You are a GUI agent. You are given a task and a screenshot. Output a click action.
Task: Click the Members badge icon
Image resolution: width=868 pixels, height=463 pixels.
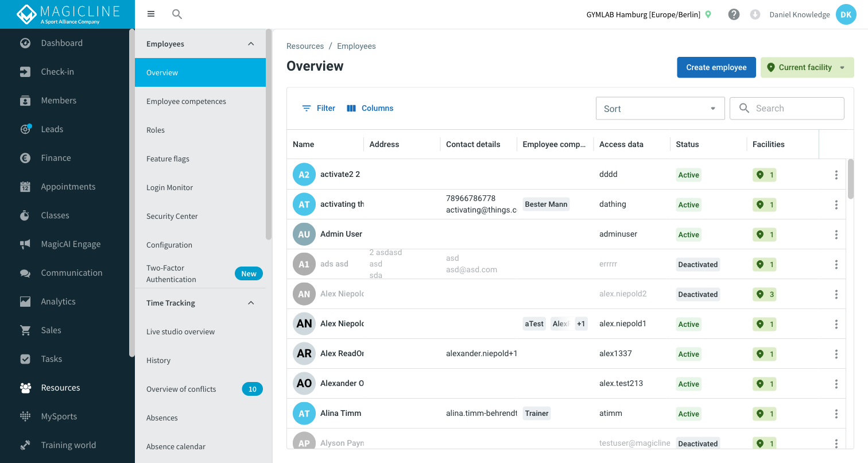tap(25, 101)
